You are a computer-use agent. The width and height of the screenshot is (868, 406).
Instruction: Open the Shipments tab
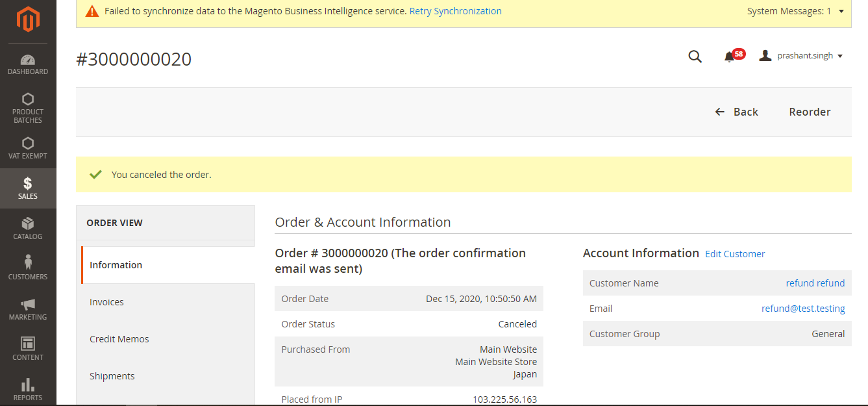(x=112, y=376)
